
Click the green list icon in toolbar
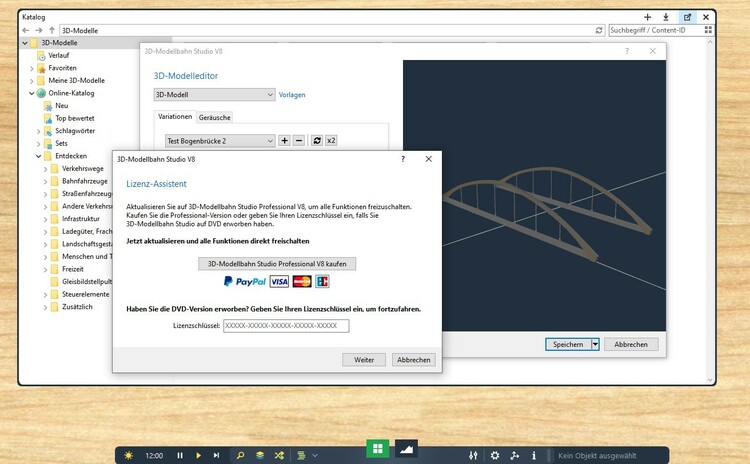click(x=301, y=455)
